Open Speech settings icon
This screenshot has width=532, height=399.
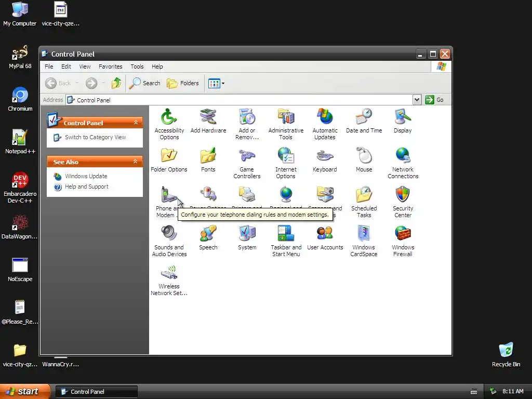click(208, 234)
